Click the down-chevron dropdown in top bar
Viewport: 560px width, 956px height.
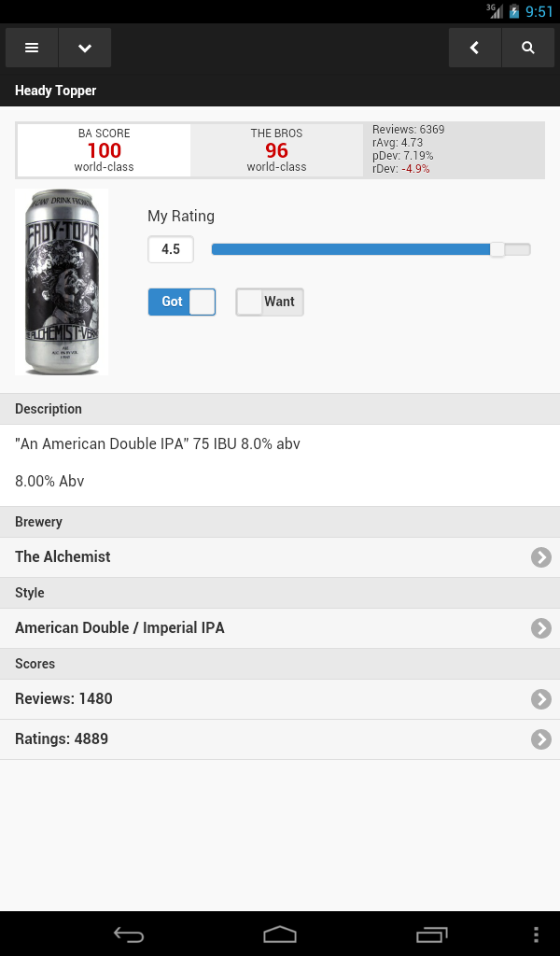[85, 48]
